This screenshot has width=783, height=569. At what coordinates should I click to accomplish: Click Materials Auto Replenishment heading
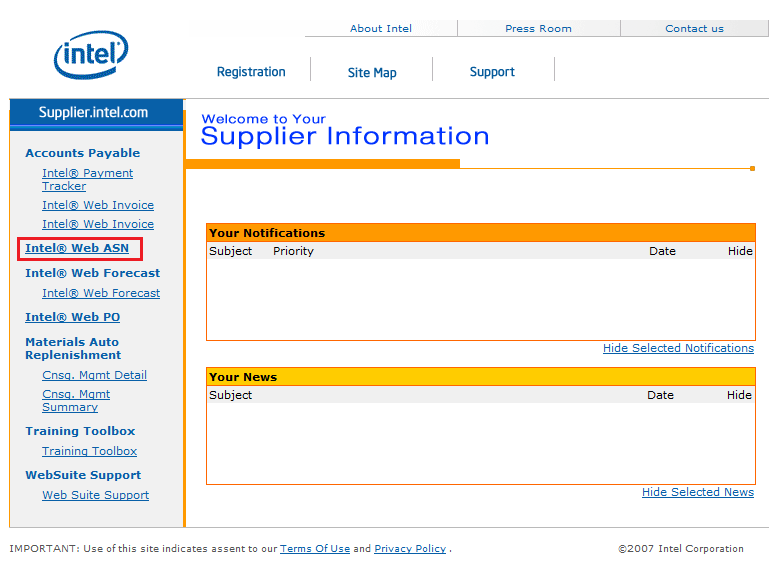73,349
